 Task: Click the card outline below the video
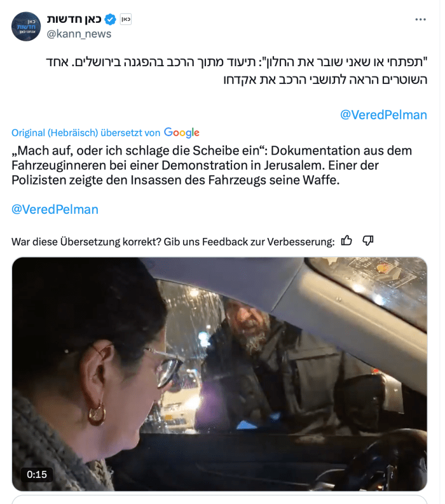(x=219, y=500)
